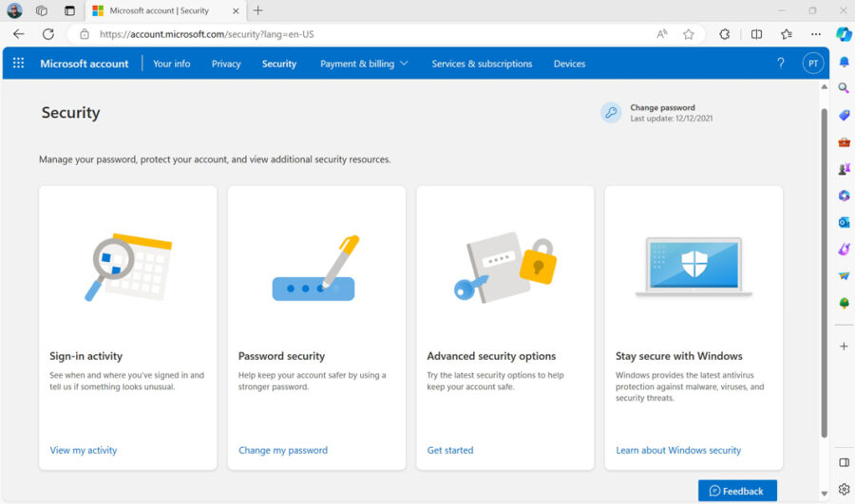Click the page vertical scrollbar thumb
Image resolution: width=855 pixels, height=504 pixels.
point(824,272)
